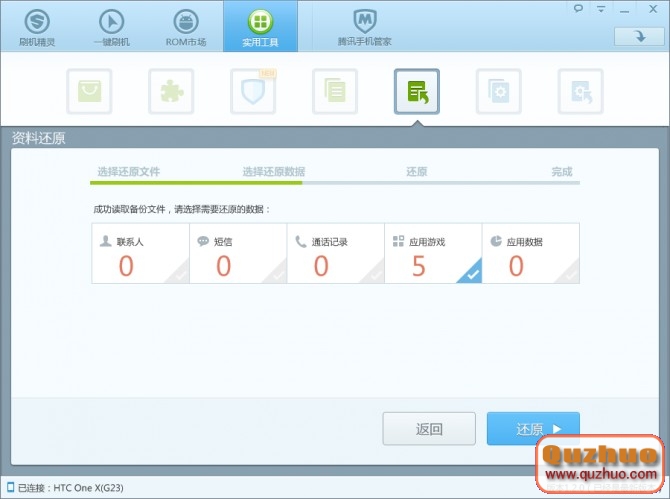The width and height of the screenshot is (670, 499).
Task: Open the shield tool marked NEW
Action: click(x=253, y=91)
